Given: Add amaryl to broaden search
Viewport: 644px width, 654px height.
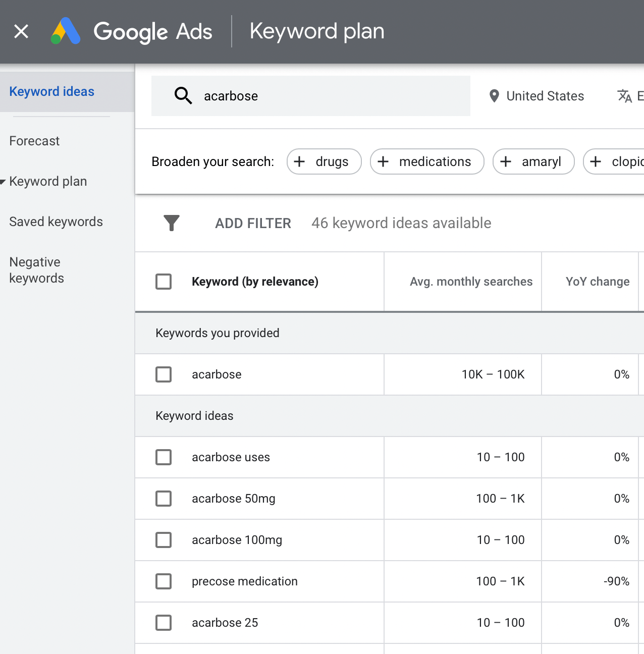Looking at the screenshot, I should pyautogui.click(x=533, y=161).
